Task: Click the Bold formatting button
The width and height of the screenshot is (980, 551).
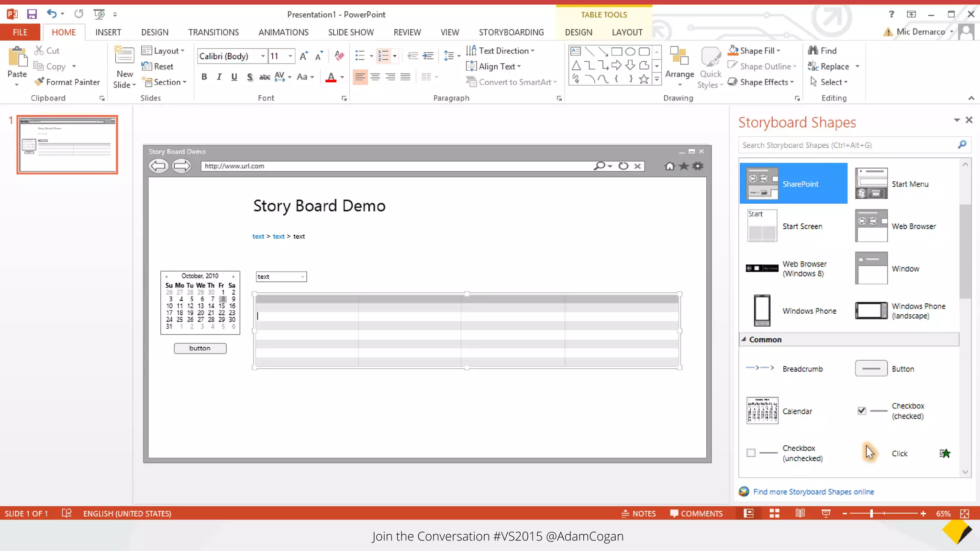Action: pyautogui.click(x=204, y=77)
